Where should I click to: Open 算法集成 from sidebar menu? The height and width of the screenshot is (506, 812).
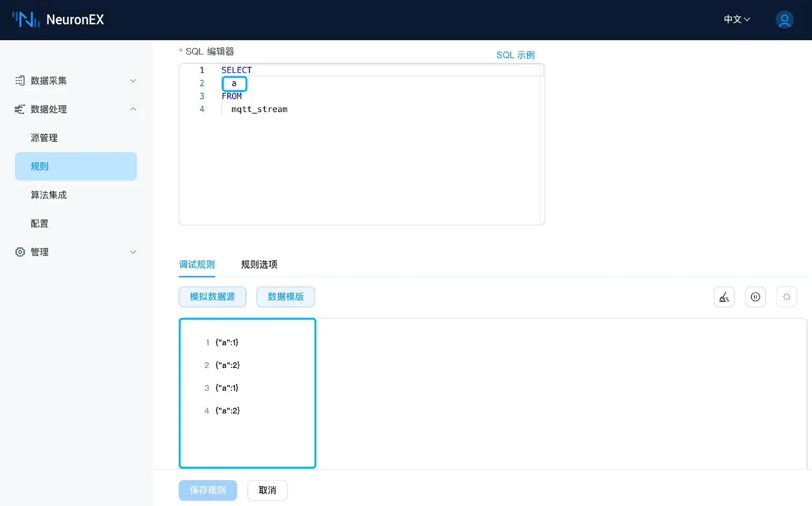[49, 195]
